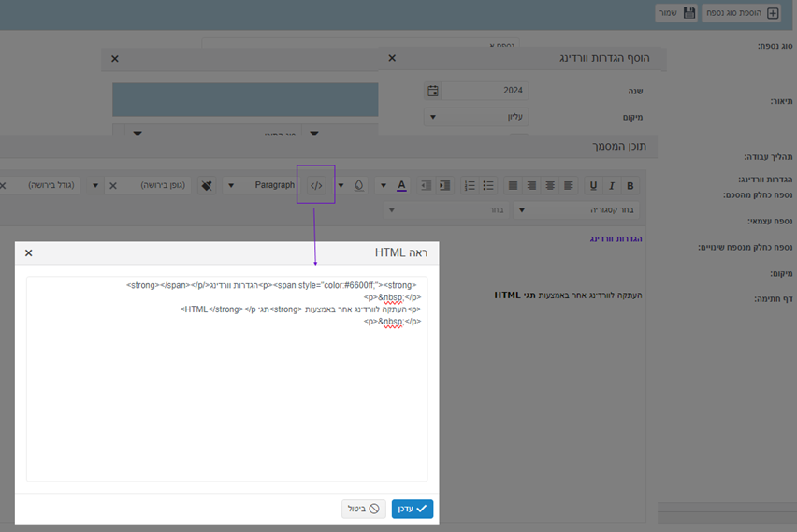Open the background color dropdown arrow

click(341, 185)
